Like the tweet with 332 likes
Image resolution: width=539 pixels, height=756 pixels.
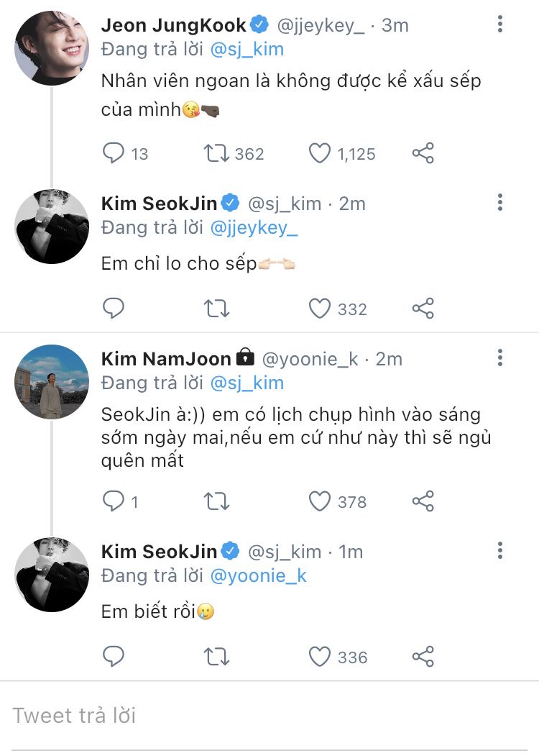point(319,309)
